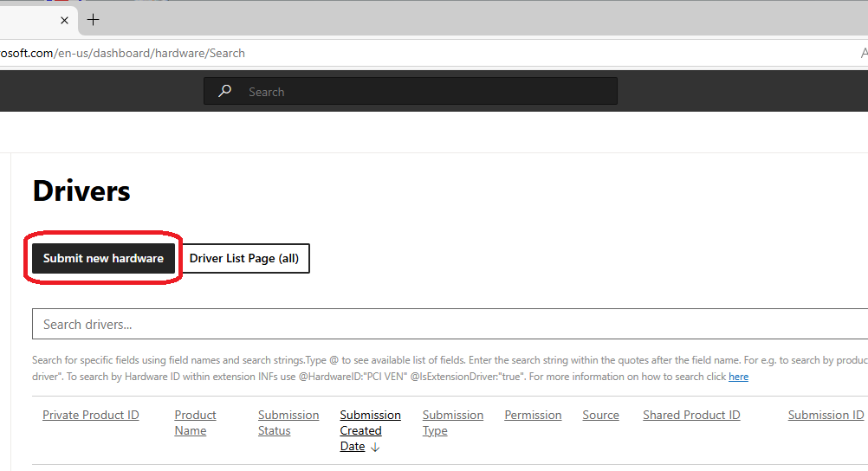Sort by Submission Type column
This screenshot has width=868, height=471.
click(452, 423)
